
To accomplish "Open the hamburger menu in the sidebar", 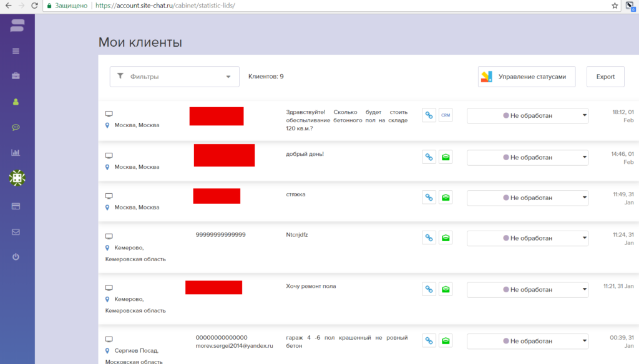I will (16, 51).
